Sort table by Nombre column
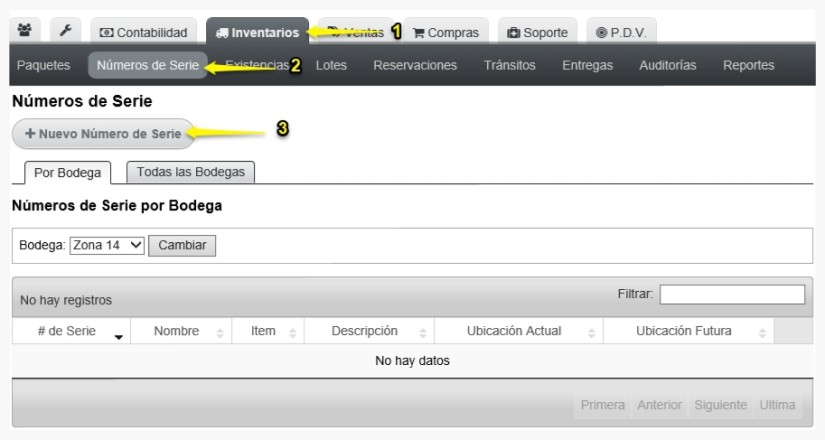The image size is (825, 440). point(181,331)
